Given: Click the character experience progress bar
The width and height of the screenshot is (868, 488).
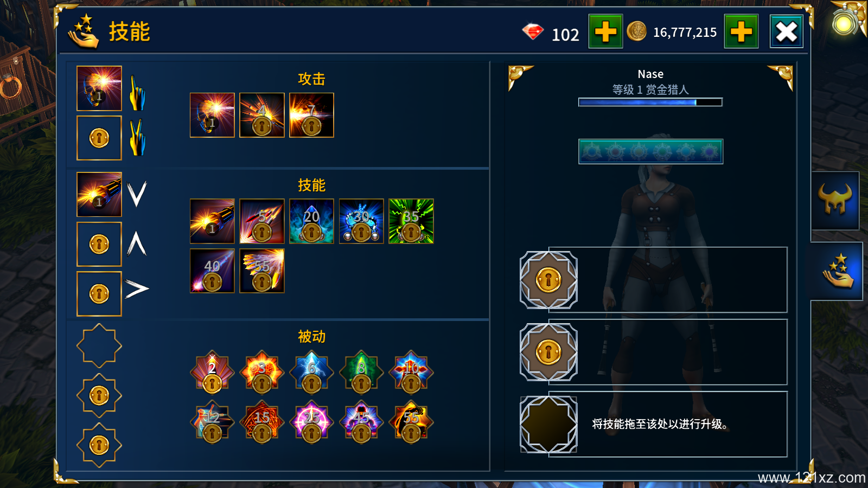Looking at the screenshot, I should 650,102.
